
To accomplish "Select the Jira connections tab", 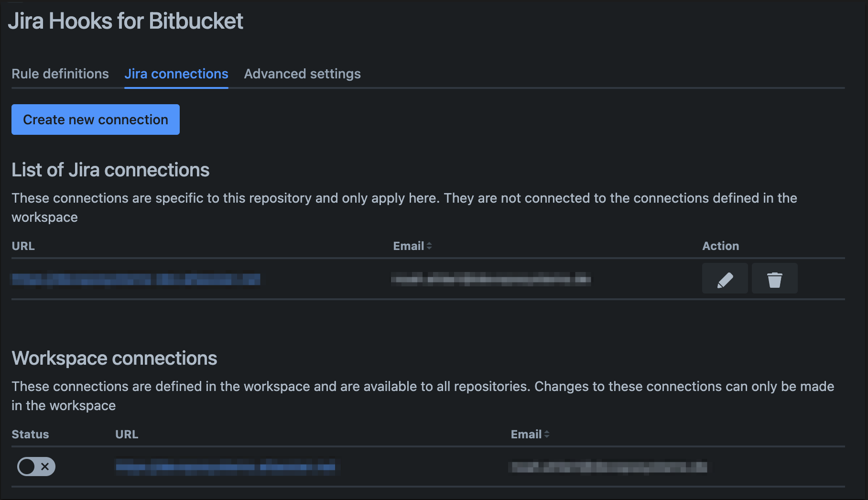I will [176, 74].
